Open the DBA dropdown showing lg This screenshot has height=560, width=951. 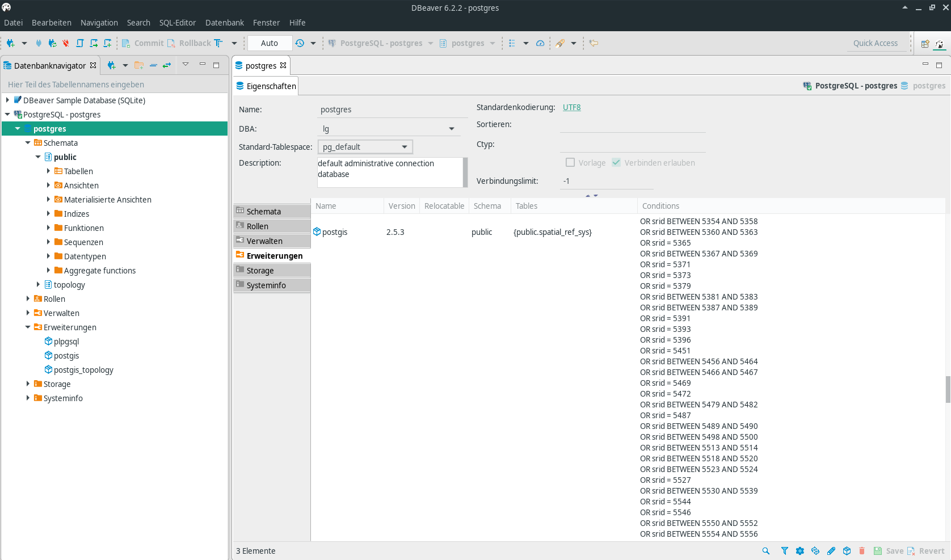tap(452, 128)
